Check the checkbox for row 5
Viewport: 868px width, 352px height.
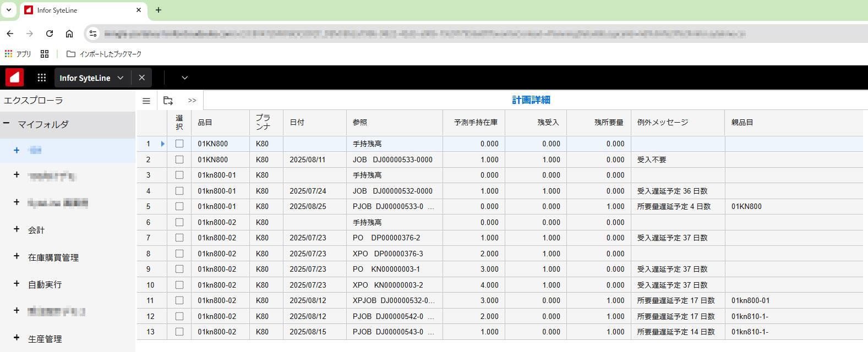click(x=179, y=206)
